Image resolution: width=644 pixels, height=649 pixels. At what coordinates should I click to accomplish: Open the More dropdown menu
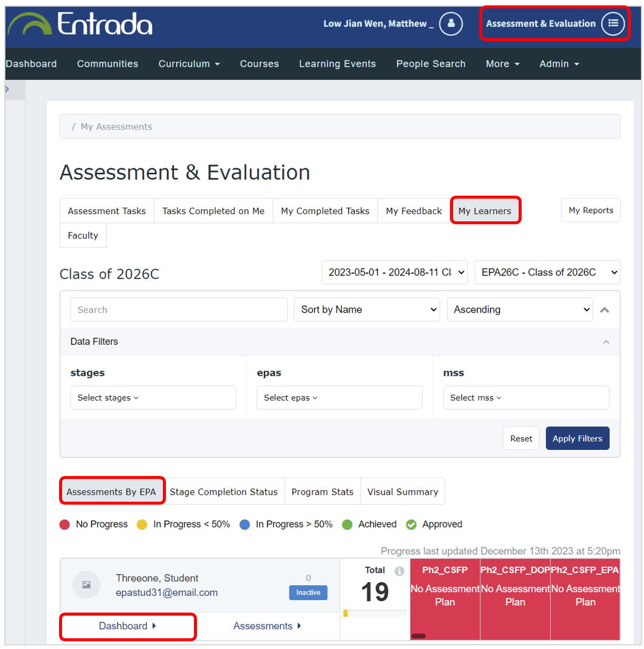pos(503,64)
